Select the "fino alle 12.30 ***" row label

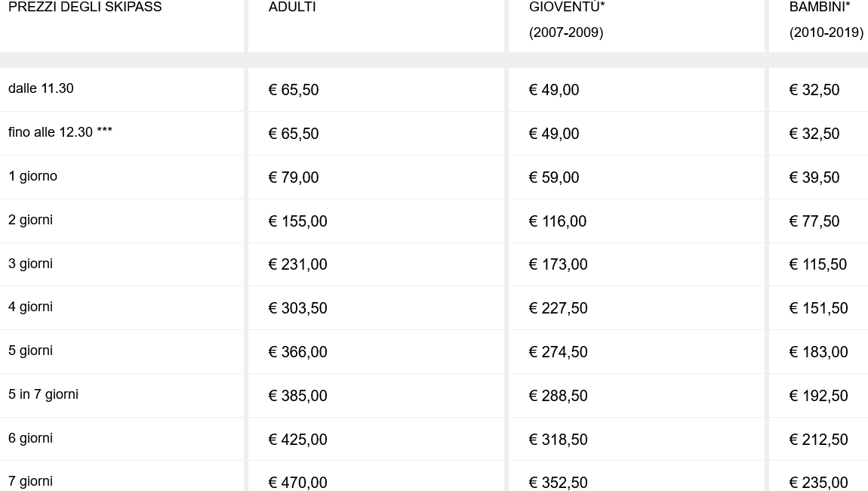pyautogui.click(x=60, y=132)
